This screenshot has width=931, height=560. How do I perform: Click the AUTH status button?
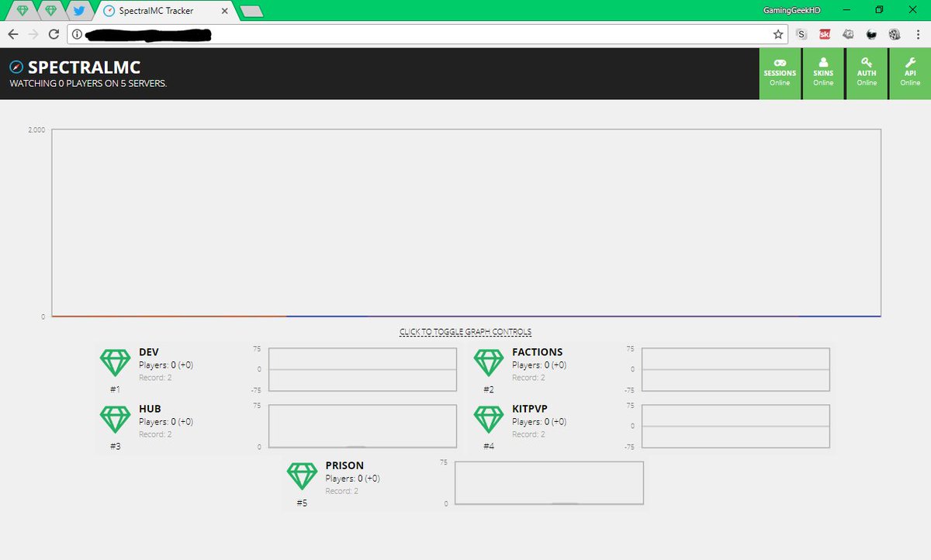867,74
